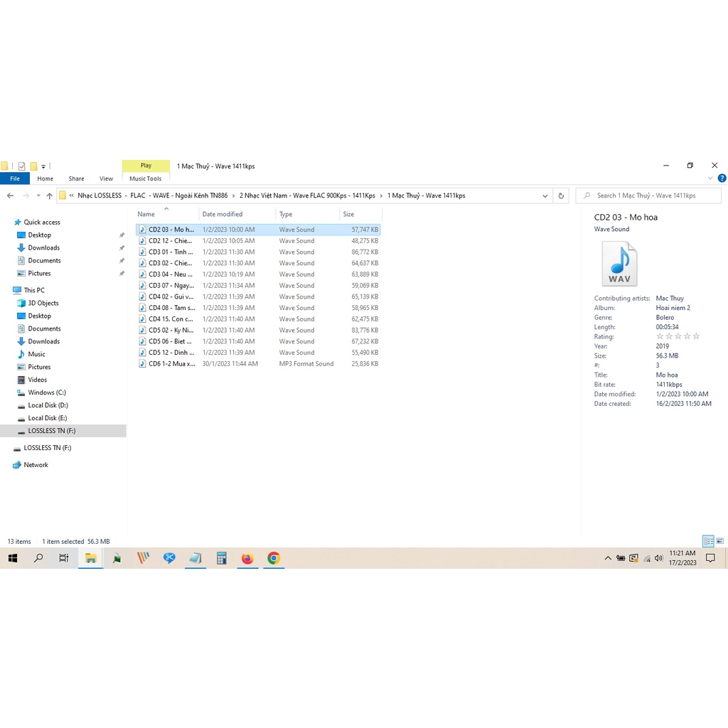Open Music under This PC

coord(37,354)
